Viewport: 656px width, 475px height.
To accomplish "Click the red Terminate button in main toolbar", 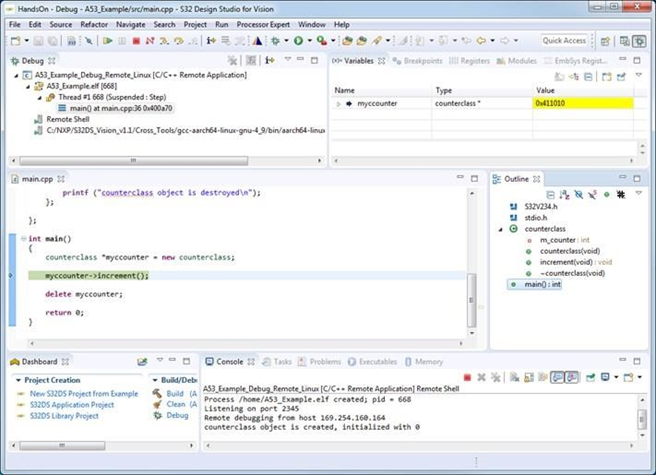I will click(136, 41).
